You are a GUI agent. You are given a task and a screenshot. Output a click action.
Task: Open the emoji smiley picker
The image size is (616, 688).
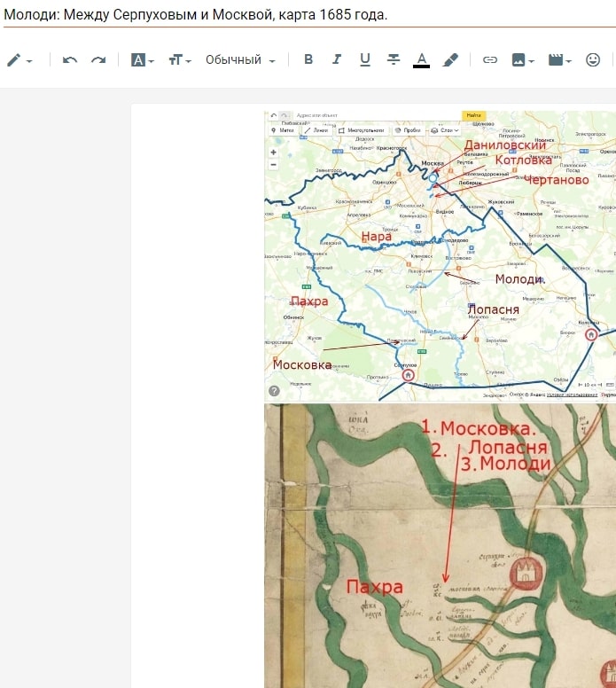(593, 59)
